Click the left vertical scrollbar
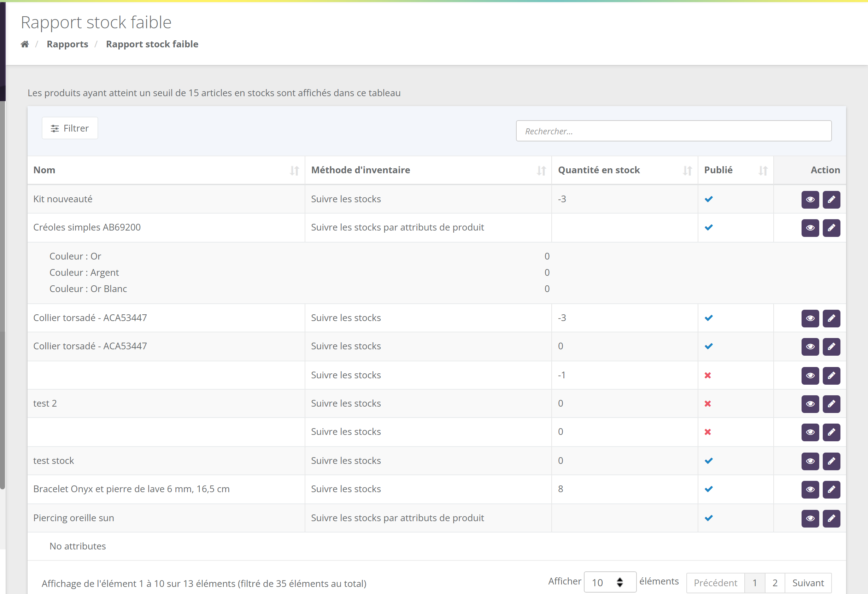 coord(2,295)
